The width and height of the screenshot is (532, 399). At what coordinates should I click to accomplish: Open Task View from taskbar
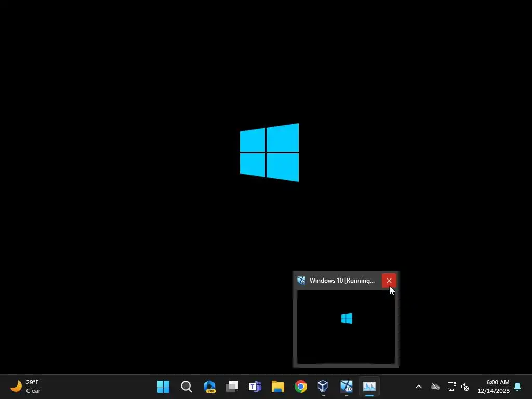click(232, 387)
